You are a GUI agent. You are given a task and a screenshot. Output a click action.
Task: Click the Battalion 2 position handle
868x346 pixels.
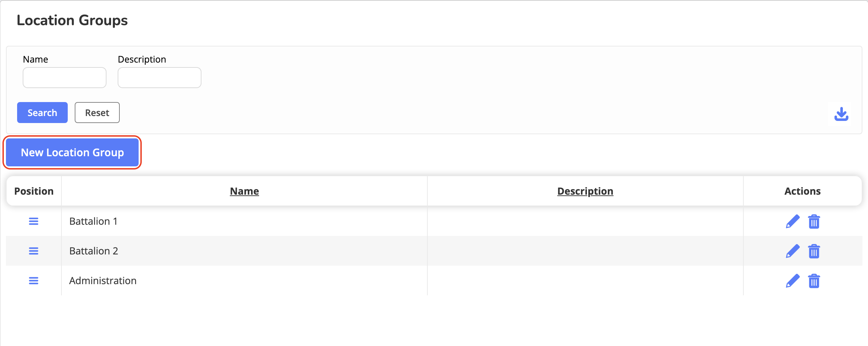[34, 251]
